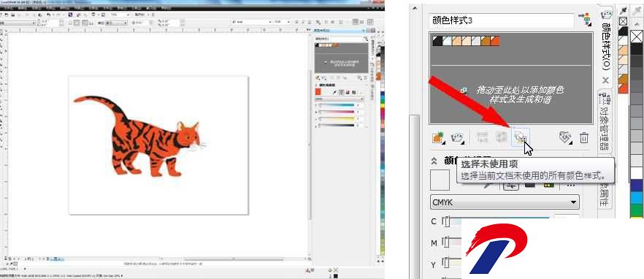Click the docker scroll-up arrow on left edge
The image size is (644, 279).
pos(415,8)
